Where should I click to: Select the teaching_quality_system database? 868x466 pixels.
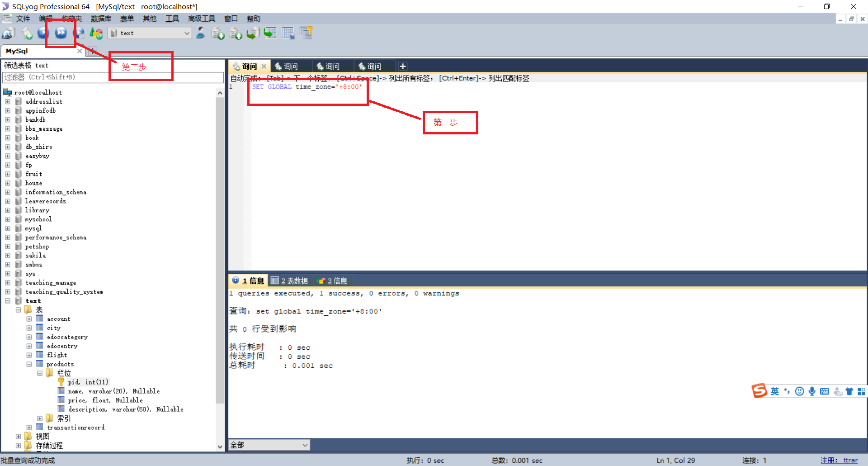point(64,292)
